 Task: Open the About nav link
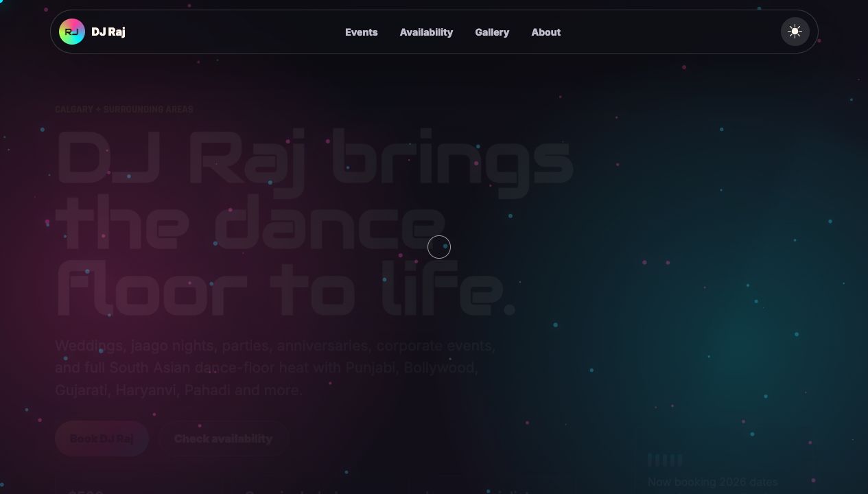click(x=546, y=32)
